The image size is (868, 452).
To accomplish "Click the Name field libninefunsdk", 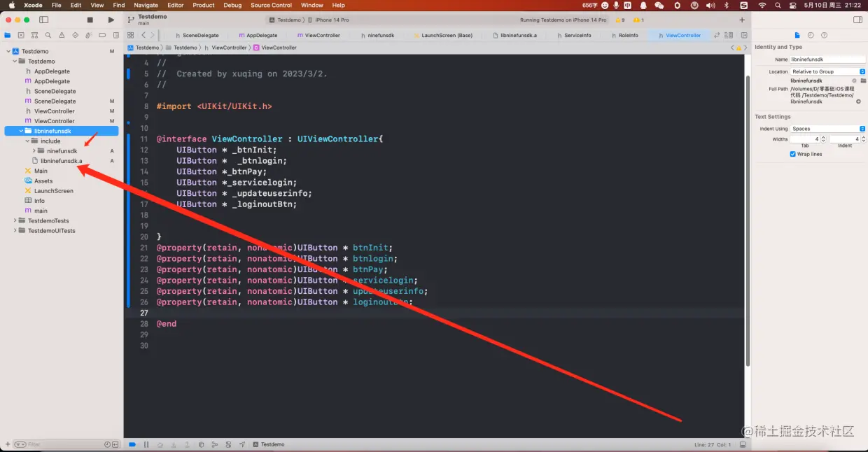I will click(828, 59).
